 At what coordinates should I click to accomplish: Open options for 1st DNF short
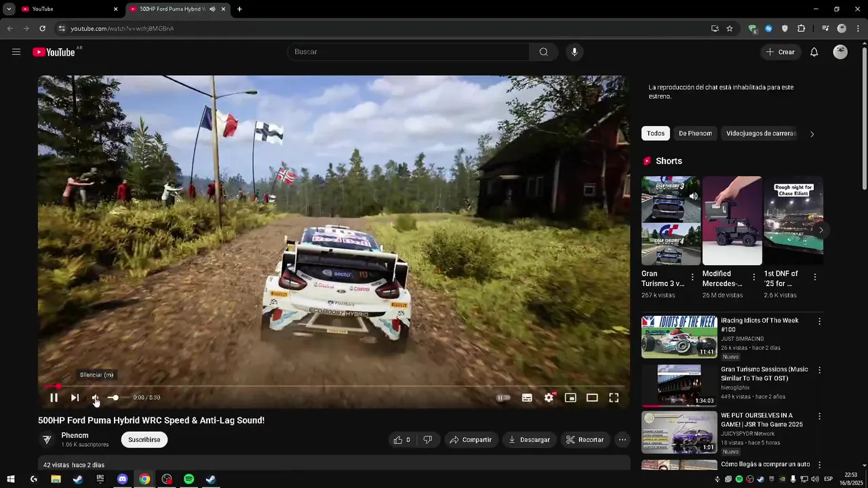point(815,277)
